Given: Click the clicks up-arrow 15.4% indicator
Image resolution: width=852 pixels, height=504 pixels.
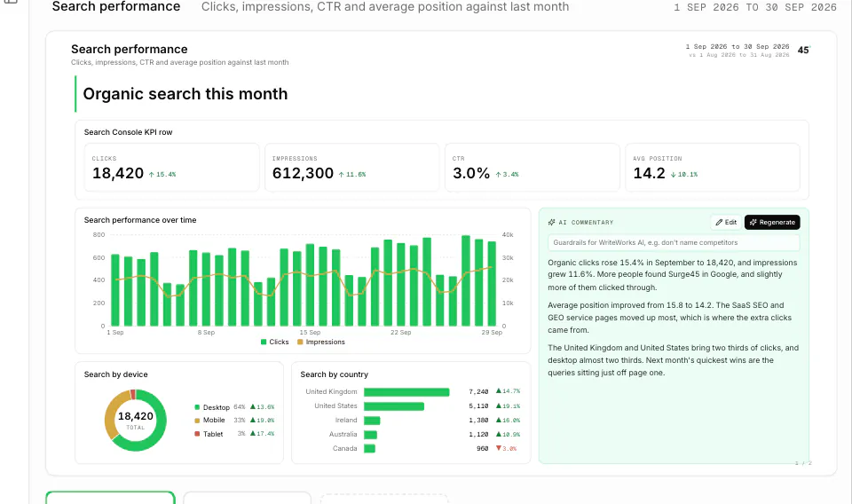Looking at the screenshot, I should 162,174.
